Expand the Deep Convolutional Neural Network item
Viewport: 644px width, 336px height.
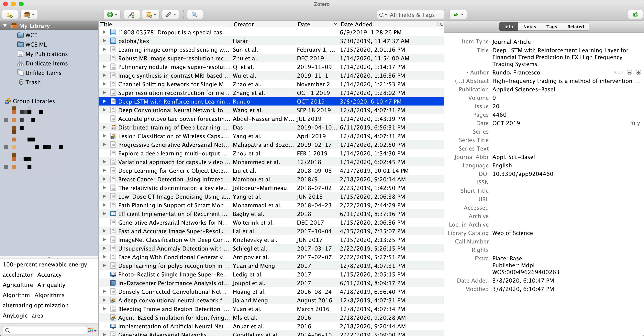[x=105, y=110]
